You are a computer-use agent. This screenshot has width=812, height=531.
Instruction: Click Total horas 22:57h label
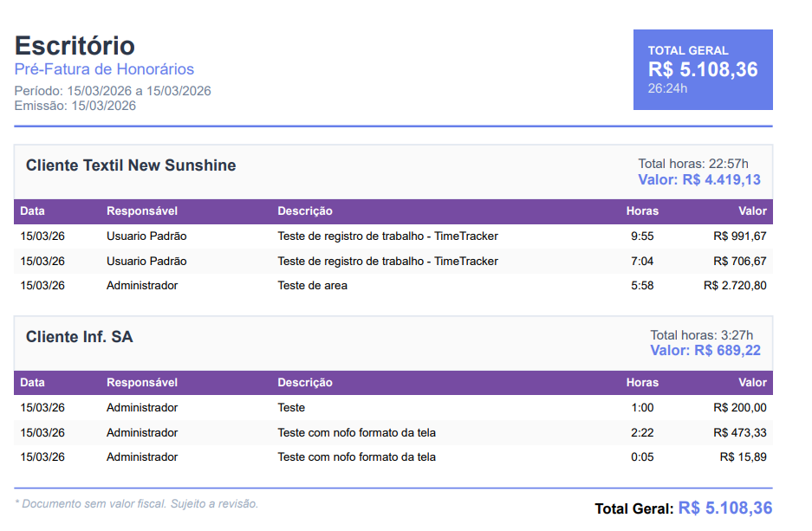tap(693, 164)
